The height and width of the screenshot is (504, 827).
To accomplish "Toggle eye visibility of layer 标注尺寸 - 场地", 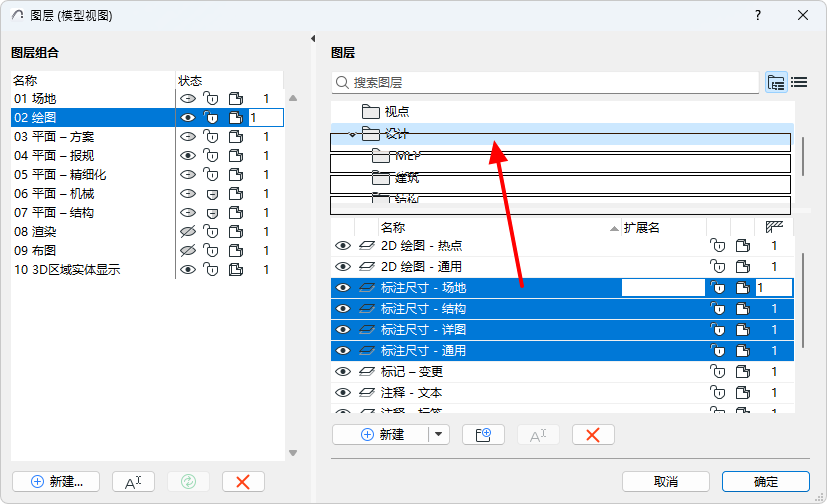I will [x=343, y=288].
